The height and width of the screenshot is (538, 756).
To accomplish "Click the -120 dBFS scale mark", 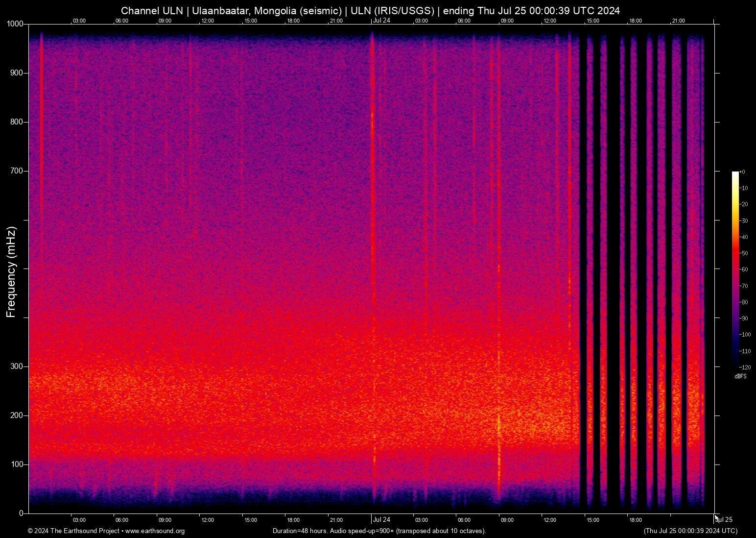I will point(746,367).
